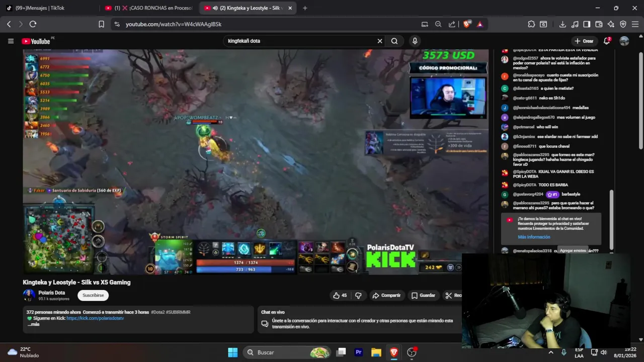Open the YouTube hamburger guide menu
Viewport: 644px width, 362px height.
click(x=11, y=41)
